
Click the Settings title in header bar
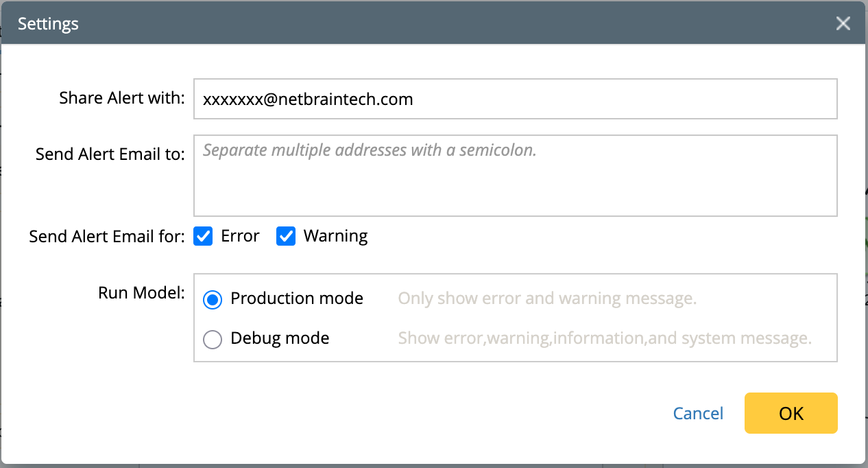click(x=48, y=23)
